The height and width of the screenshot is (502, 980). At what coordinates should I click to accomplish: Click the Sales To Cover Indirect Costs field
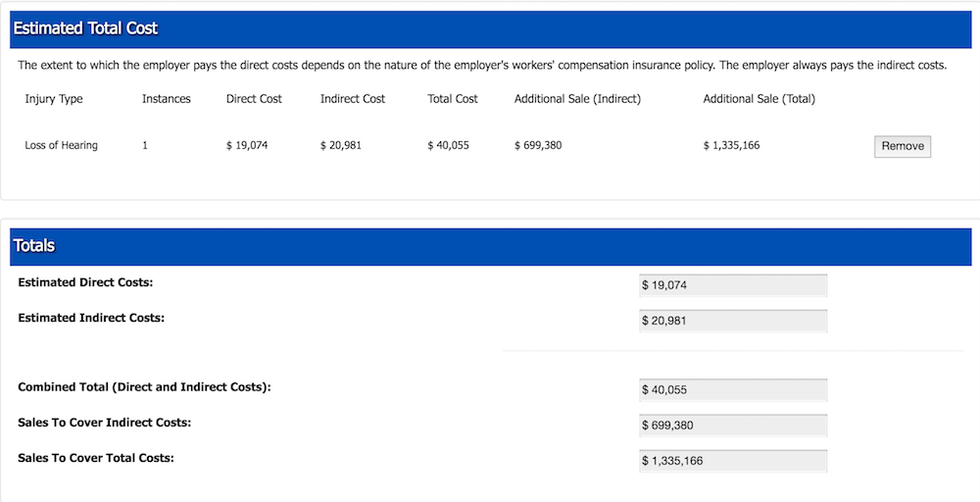(732, 426)
